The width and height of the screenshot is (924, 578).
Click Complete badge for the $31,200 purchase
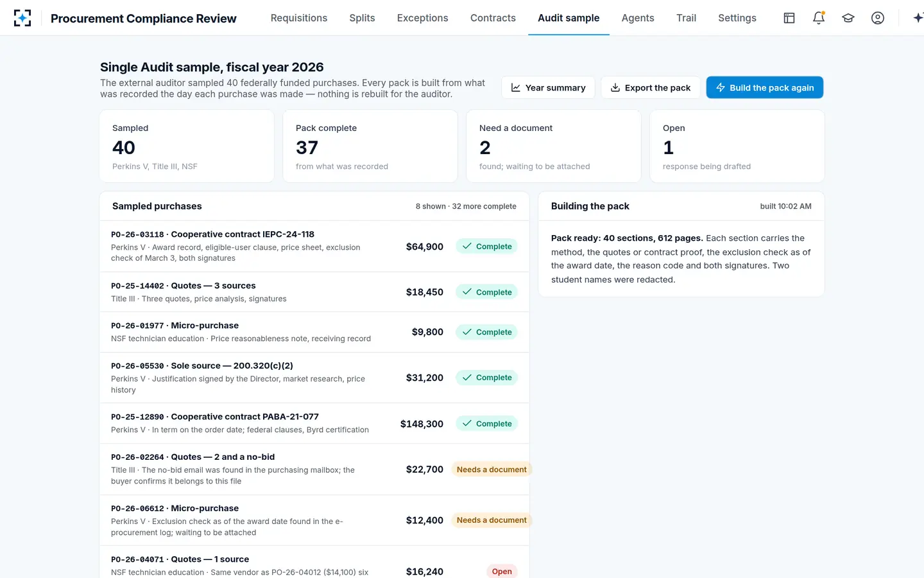[x=486, y=378]
